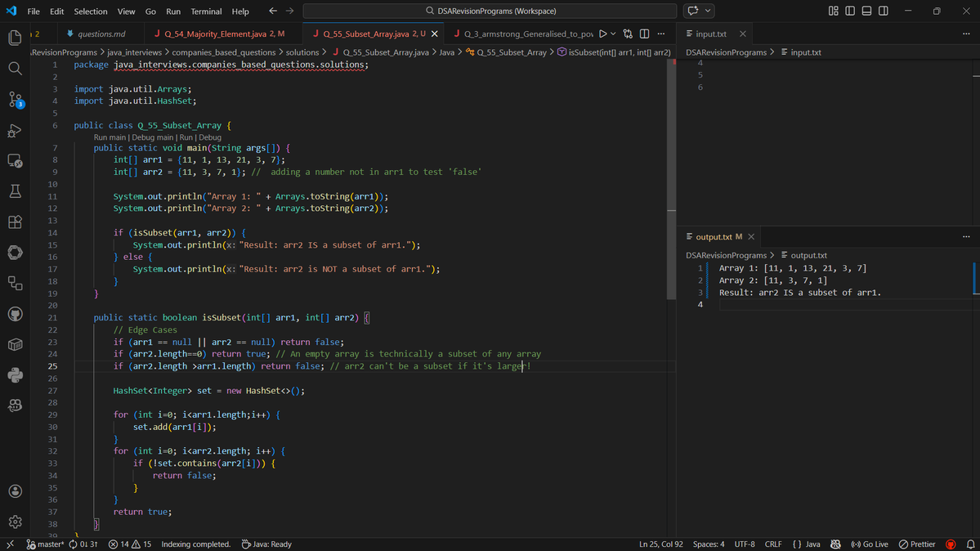Open the Edit menu

[x=57, y=11]
